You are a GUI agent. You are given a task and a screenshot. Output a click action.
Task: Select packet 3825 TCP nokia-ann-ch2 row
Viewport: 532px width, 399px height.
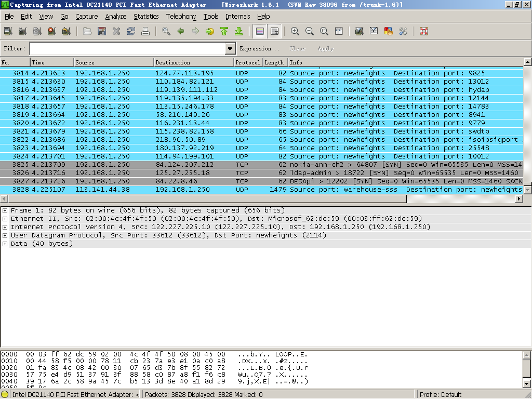[261, 165]
